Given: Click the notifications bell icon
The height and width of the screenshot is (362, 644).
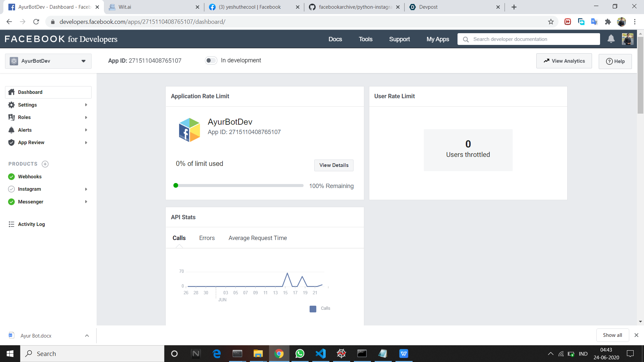Looking at the screenshot, I should pos(611,39).
